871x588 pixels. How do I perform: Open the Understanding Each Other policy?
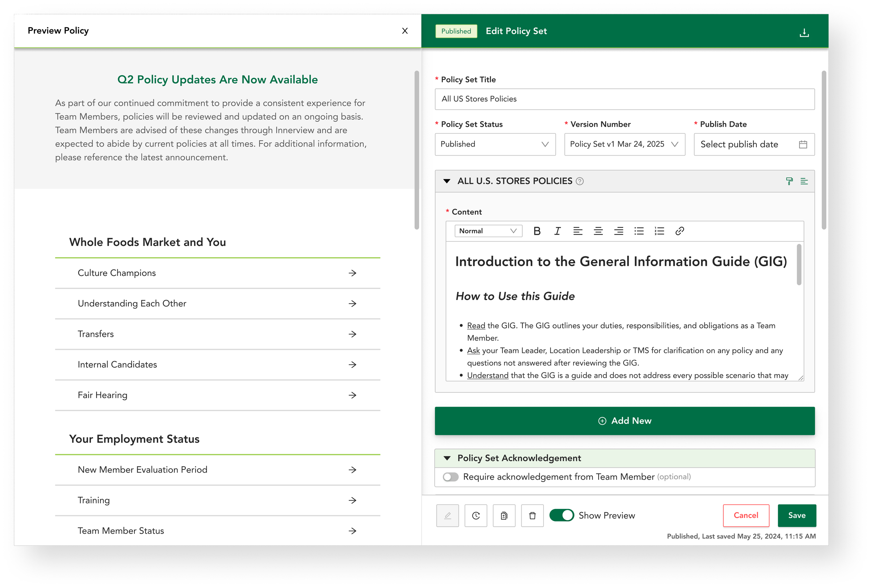click(217, 303)
